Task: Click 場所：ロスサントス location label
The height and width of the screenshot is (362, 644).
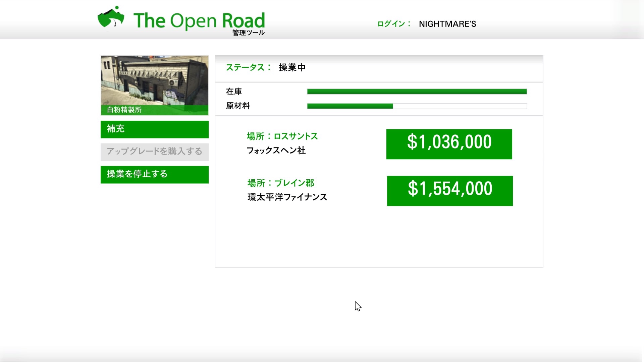Action: click(282, 136)
